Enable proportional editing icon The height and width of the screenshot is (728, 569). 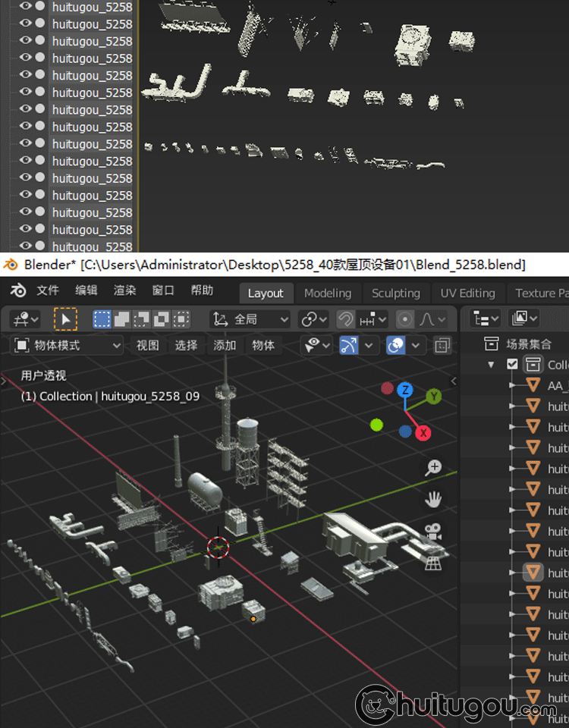406,319
